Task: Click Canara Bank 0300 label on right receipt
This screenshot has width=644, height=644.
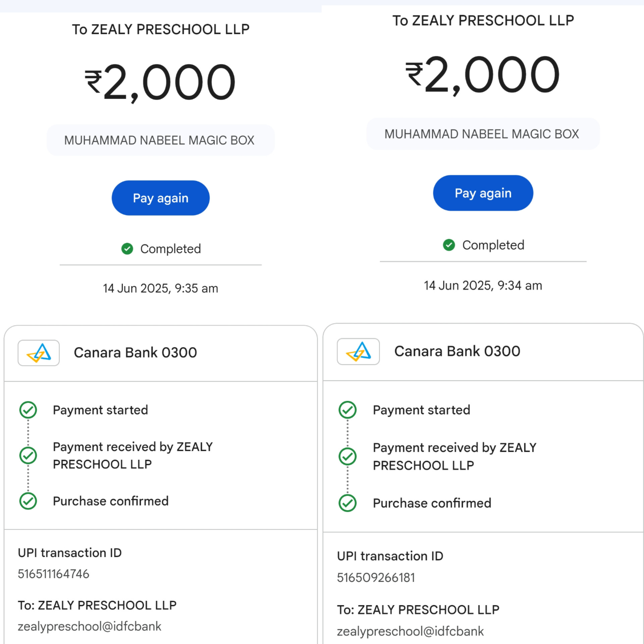Action: tap(457, 352)
